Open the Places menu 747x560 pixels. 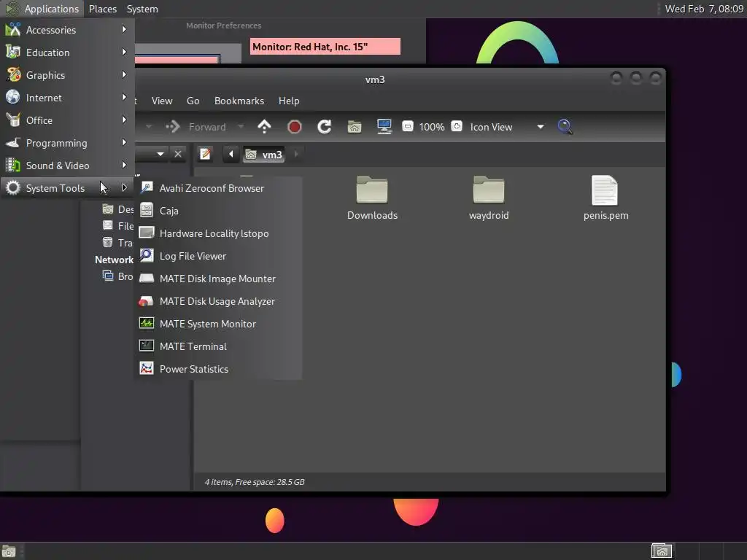coord(102,9)
